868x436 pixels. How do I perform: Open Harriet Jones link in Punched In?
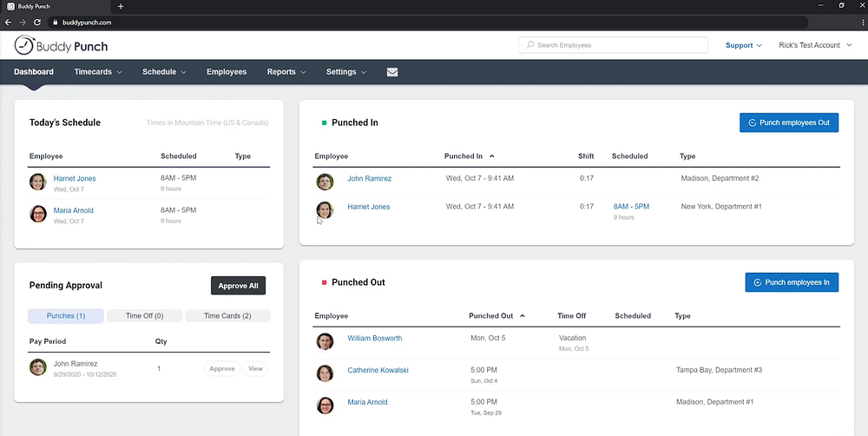[369, 207]
